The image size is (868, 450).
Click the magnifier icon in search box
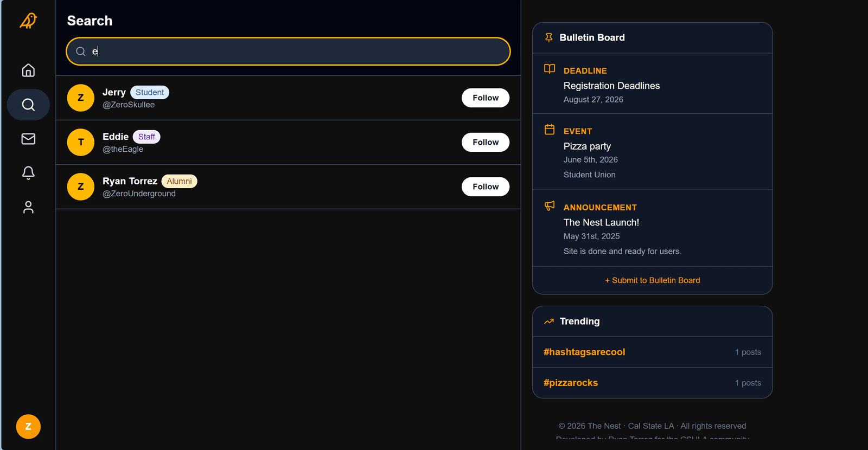[x=81, y=52]
